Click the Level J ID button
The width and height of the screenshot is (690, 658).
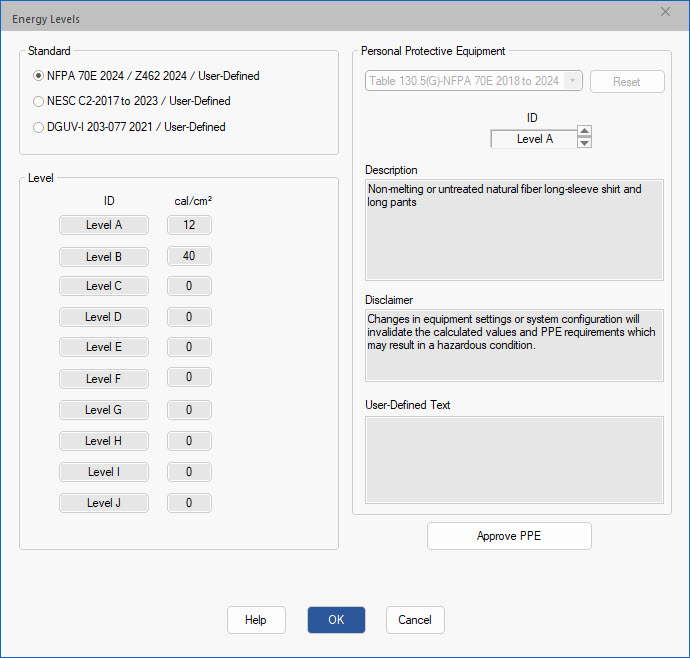[104, 503]
